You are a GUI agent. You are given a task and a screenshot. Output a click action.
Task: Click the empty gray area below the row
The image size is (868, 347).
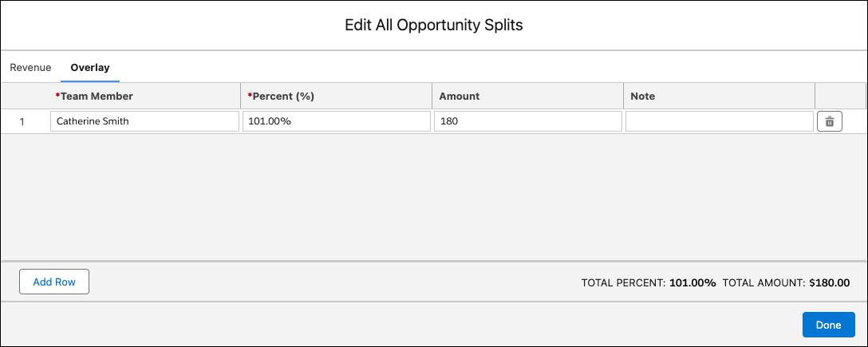433,196
